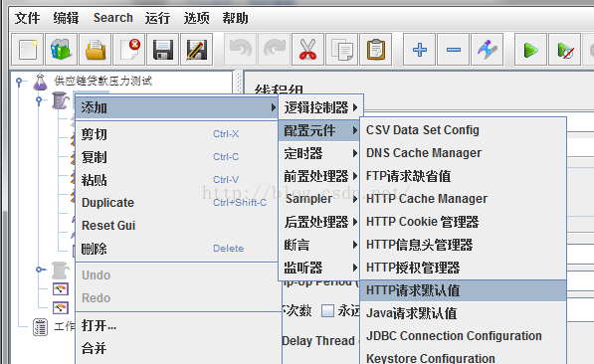Expand the second thread group tree node
Image resolution: width=594 pixels, height=364 pixels.
(x=40, y=270)
